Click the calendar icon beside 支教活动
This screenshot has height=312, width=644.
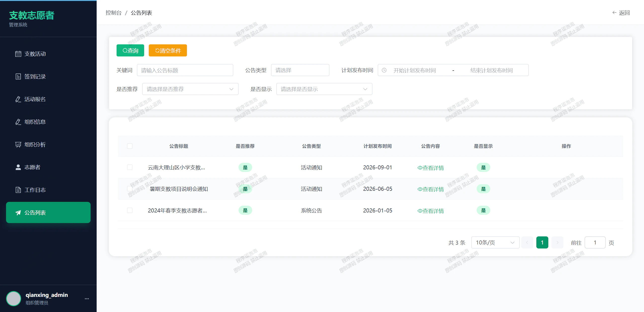pyautogui.click(x=18, y=54)
